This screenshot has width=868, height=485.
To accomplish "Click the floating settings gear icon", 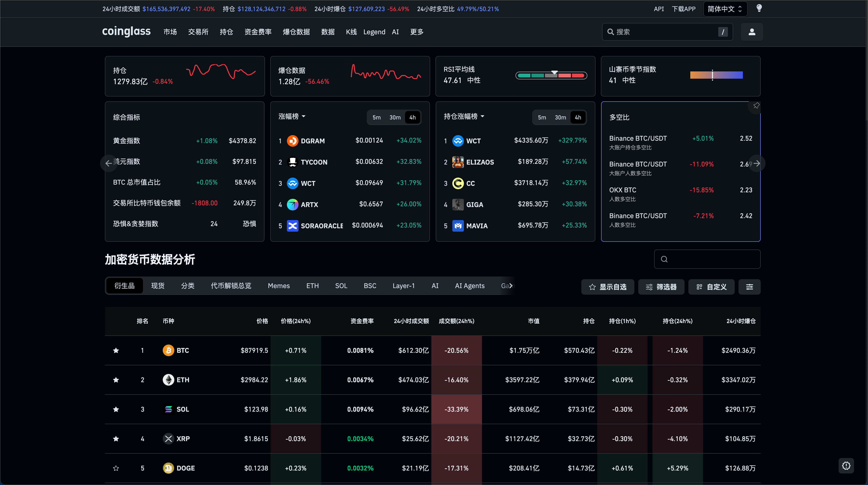I will [x=846, y=465].
